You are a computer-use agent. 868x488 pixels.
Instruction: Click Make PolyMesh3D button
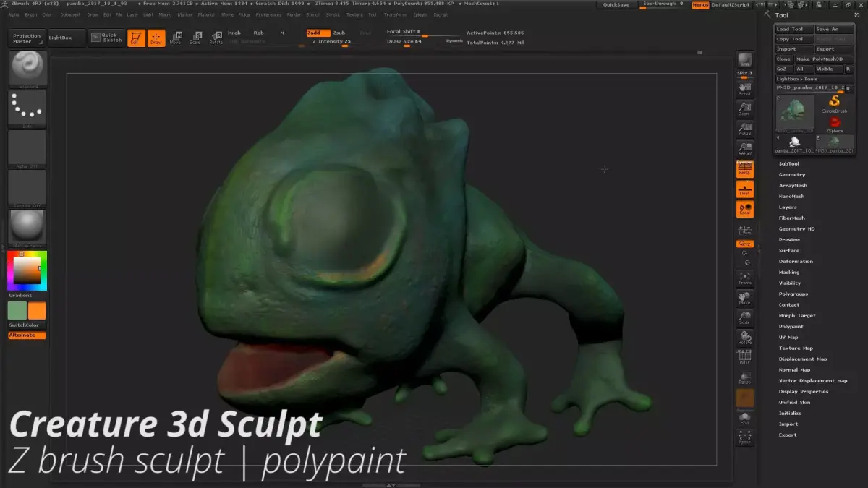coord(824,59)
